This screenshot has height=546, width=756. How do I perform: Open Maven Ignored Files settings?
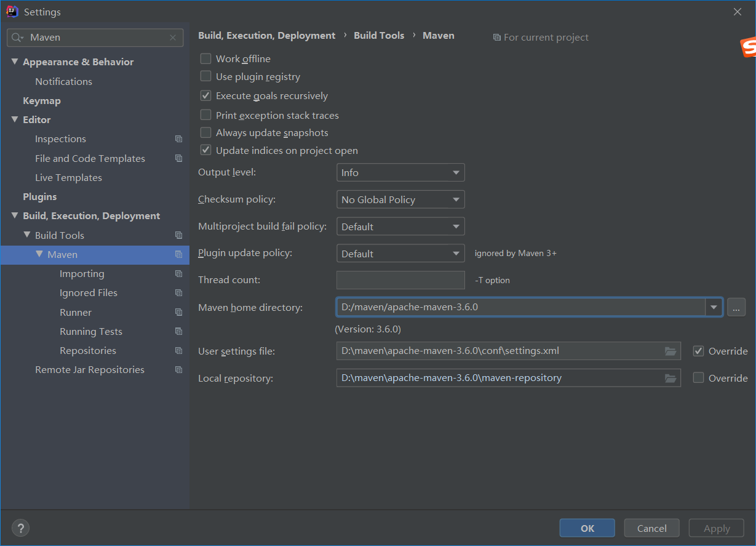[89, 292]
